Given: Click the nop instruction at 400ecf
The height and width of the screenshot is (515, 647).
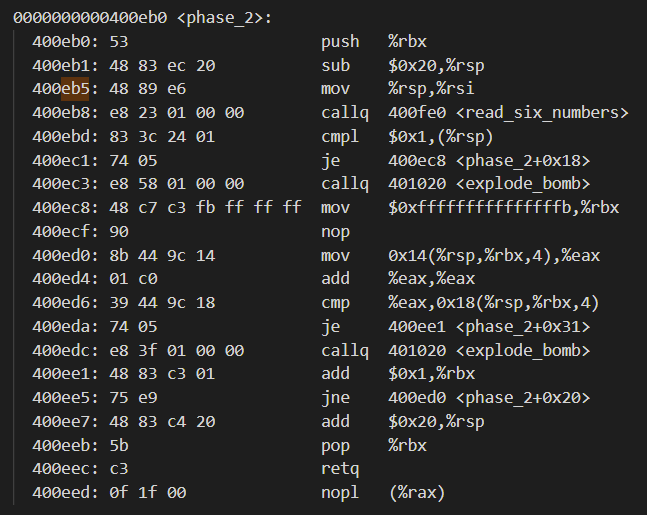Looking at the screenshot, I should point(335,232).
